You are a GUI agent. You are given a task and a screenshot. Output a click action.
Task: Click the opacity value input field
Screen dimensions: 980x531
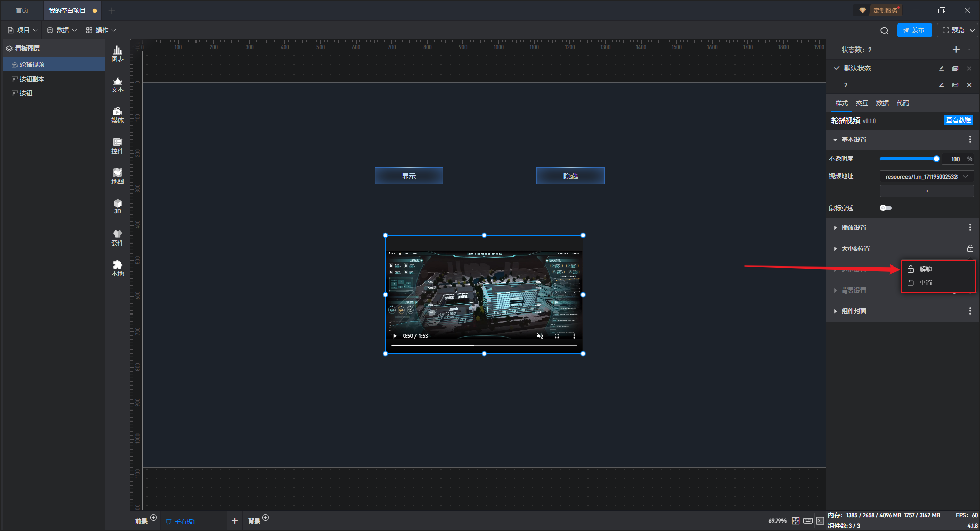(x=954, y=159)
